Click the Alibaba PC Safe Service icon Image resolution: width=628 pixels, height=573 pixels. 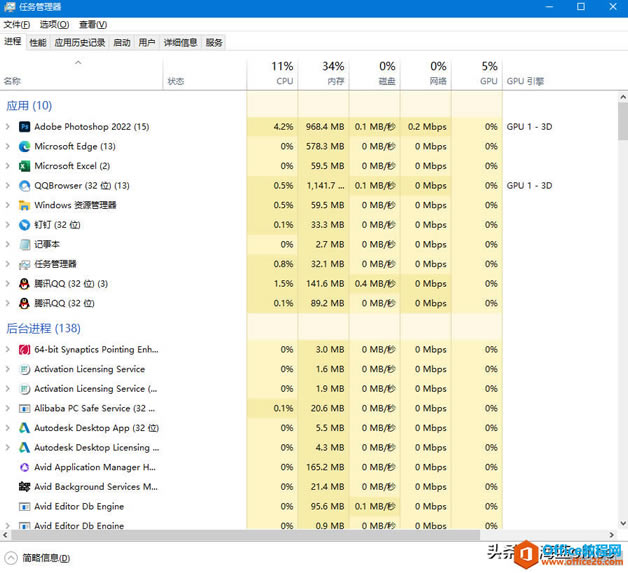pyautogui.click(x=24, y=408)
